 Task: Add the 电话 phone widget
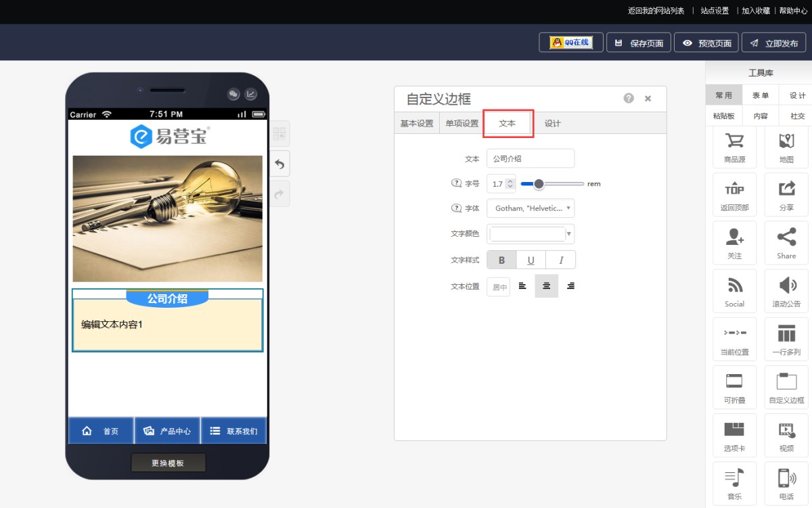coord(786,484)
